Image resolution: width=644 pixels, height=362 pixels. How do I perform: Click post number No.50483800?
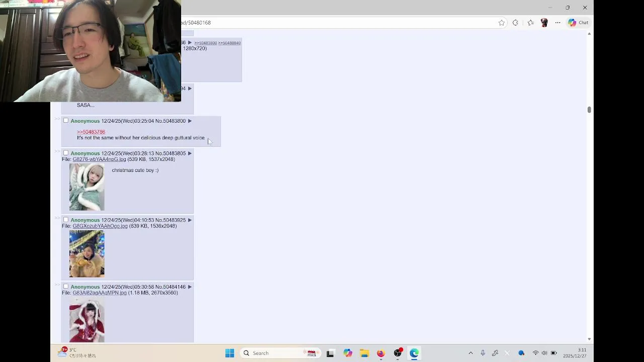pos(171,121)
